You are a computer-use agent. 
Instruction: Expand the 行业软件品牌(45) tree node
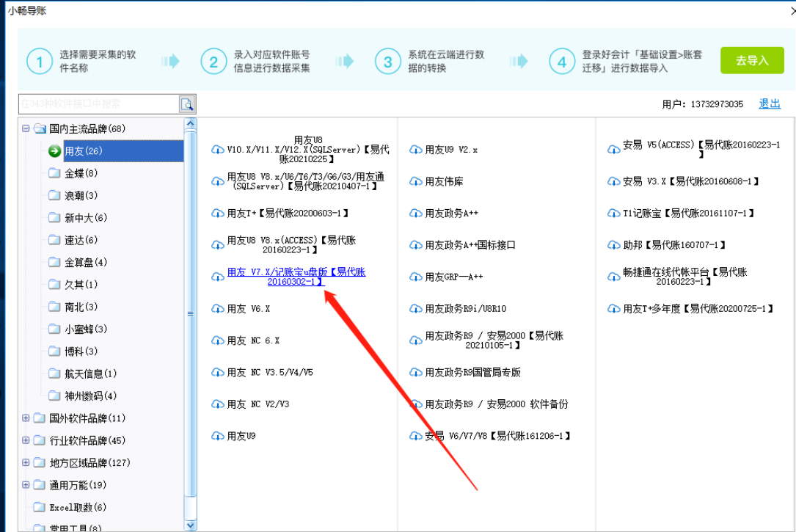(x=26, y=440)
